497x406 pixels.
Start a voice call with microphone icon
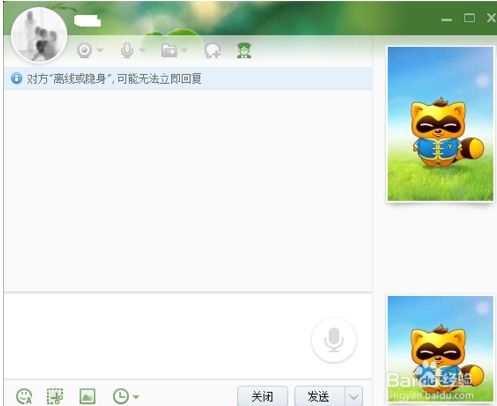point(127,51)
